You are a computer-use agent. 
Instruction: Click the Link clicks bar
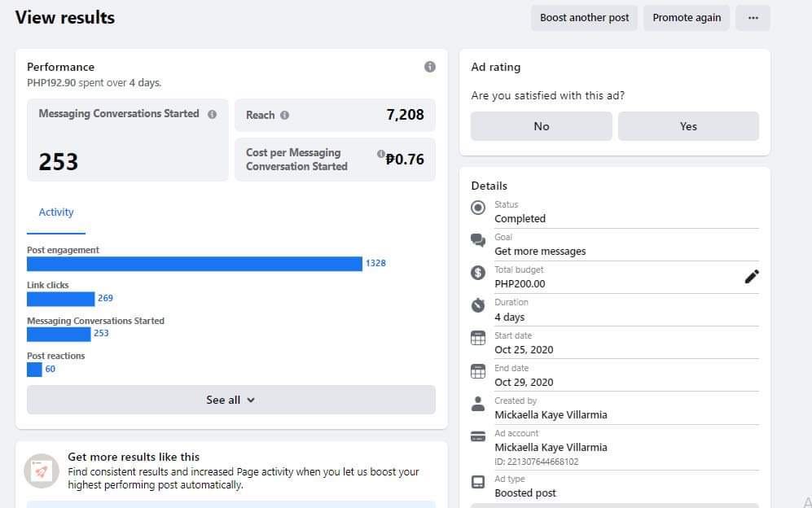(x=60, y=299)
